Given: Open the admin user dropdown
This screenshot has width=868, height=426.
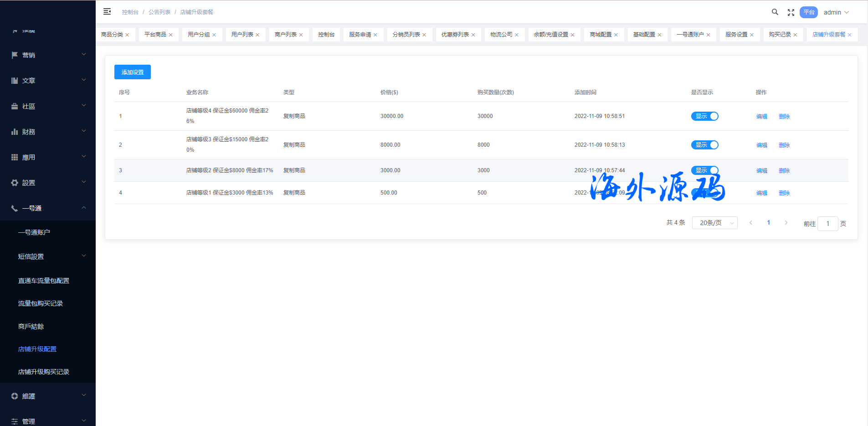Looking at the screenshot, I should 836,12.
